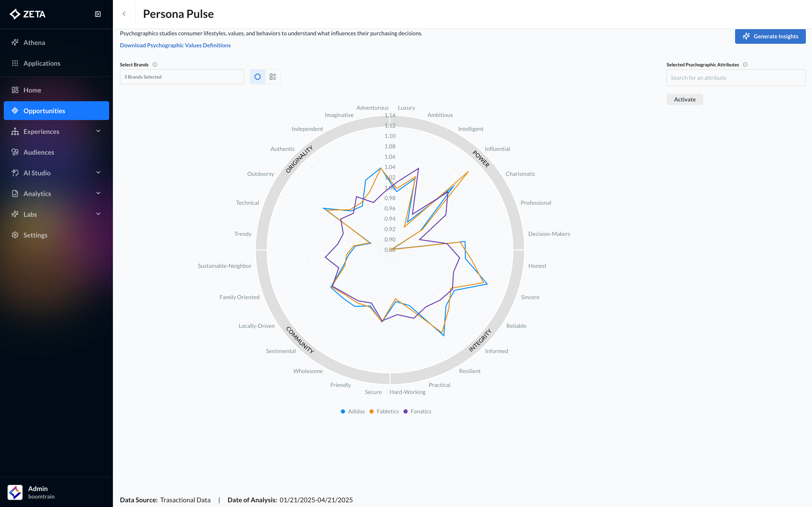Click the POWER category label on ring
Screen dimensions: 812x507
point(481,159)
